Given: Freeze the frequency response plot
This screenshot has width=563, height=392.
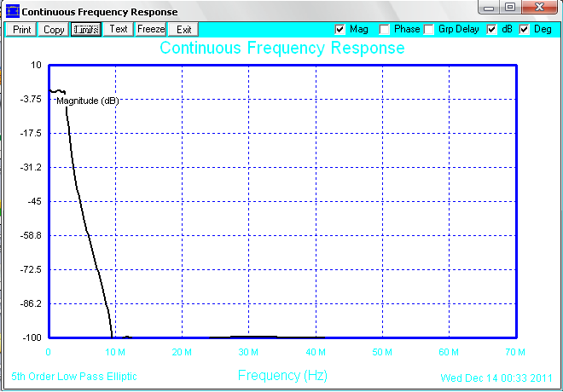Looking at the screenshot, I should click(x=151, y=30).
